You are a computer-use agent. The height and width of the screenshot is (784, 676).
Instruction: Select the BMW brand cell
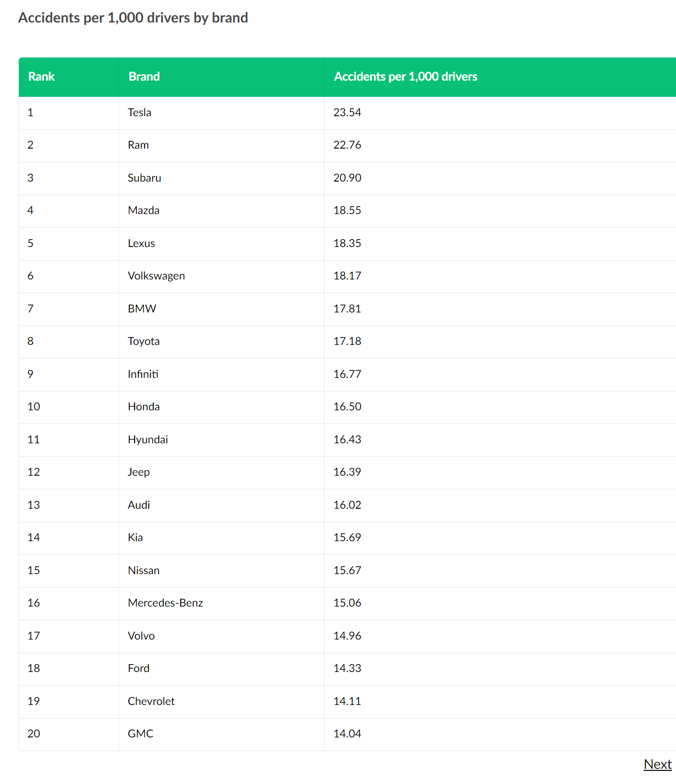point(142,309)
